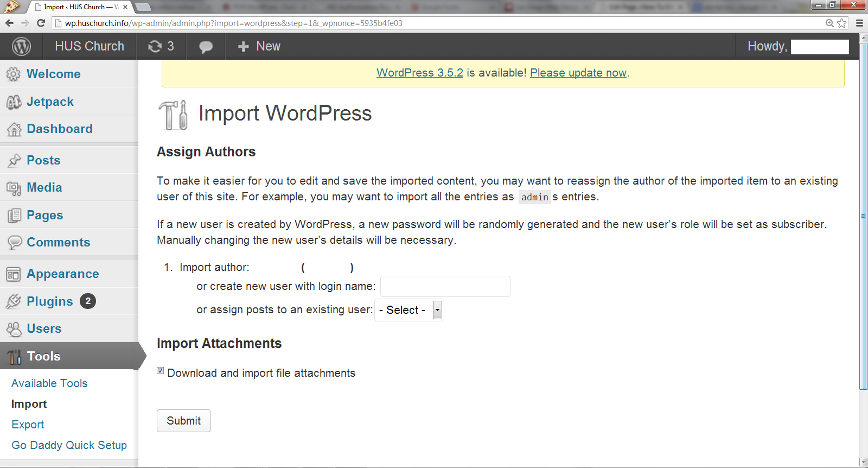
Task: Click HUS Church site name in admin bar
Action: (x=90, y=47)
